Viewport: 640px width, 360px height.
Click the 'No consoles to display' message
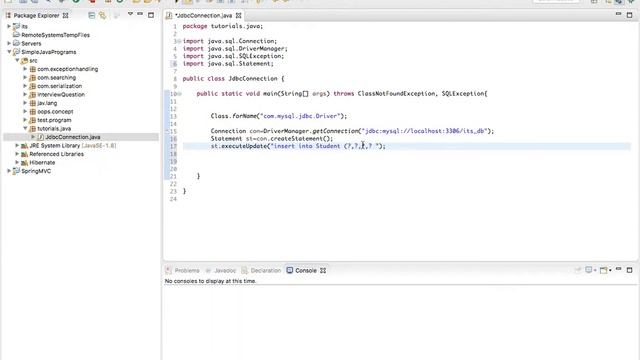[x=211, y=281]
